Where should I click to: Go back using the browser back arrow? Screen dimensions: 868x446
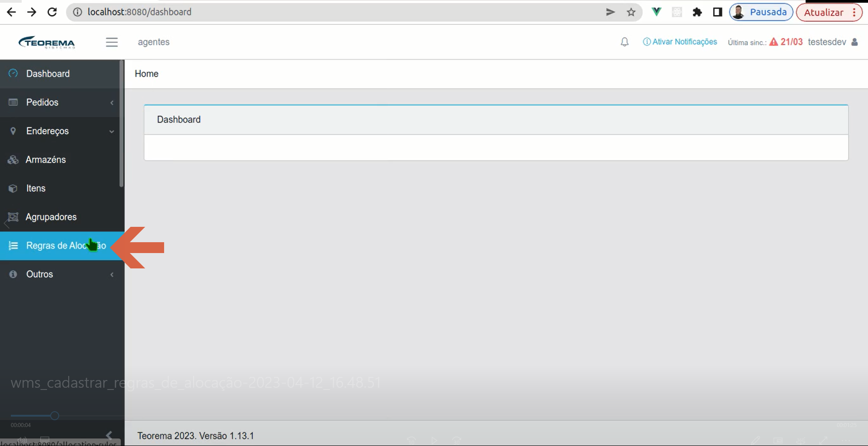click(x=11, y=12)
